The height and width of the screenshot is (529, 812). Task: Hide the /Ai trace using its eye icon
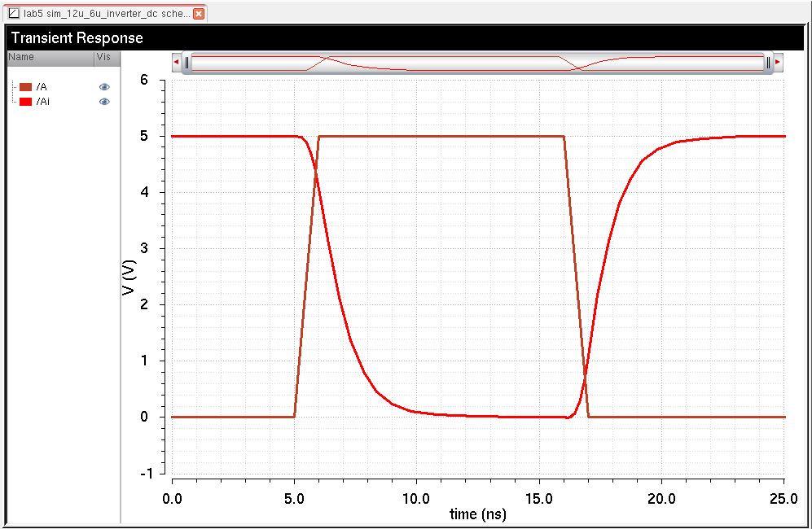[104, 102]
